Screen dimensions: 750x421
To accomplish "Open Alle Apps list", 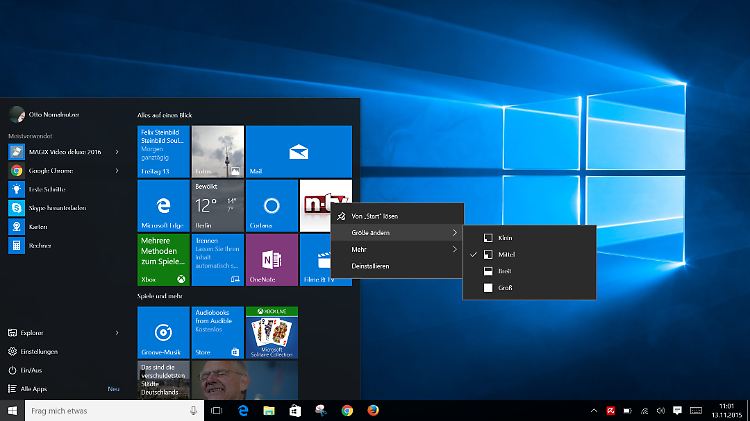I will [x=34, y=388].
